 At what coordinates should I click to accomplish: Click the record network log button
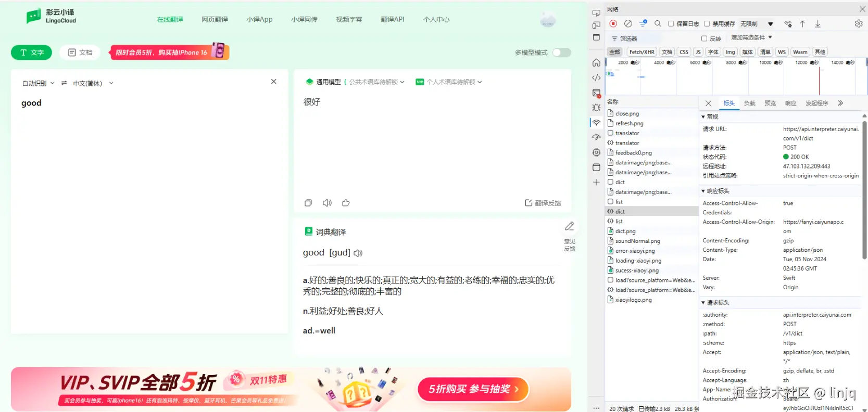pos(613,23)
